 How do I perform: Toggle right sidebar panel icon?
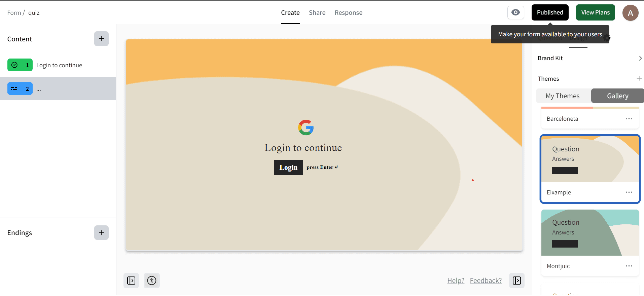(x=516, y=281)
